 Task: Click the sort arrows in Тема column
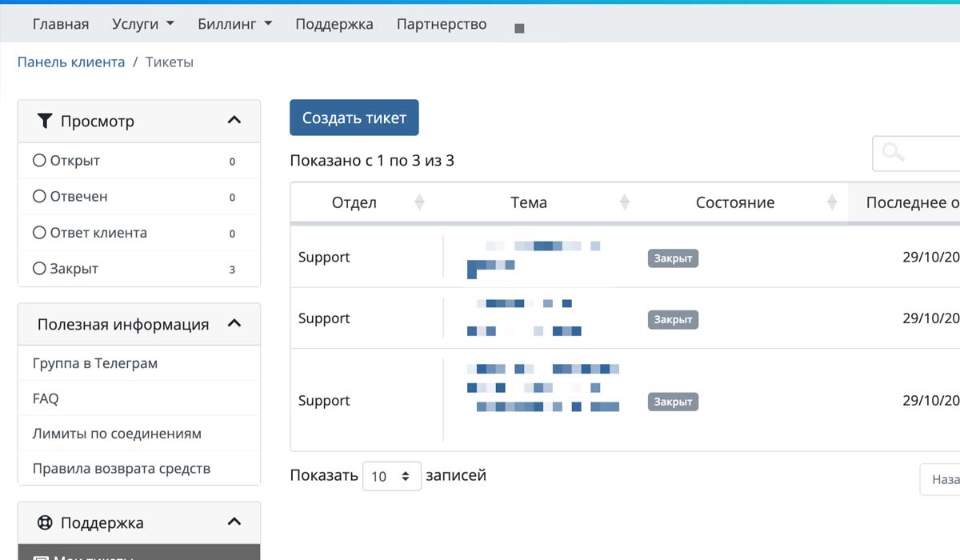[625, 203]
